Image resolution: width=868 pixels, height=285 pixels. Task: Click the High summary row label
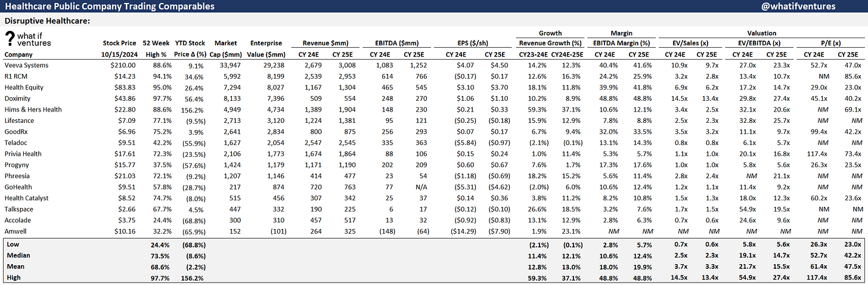click(x=15, y=278)
